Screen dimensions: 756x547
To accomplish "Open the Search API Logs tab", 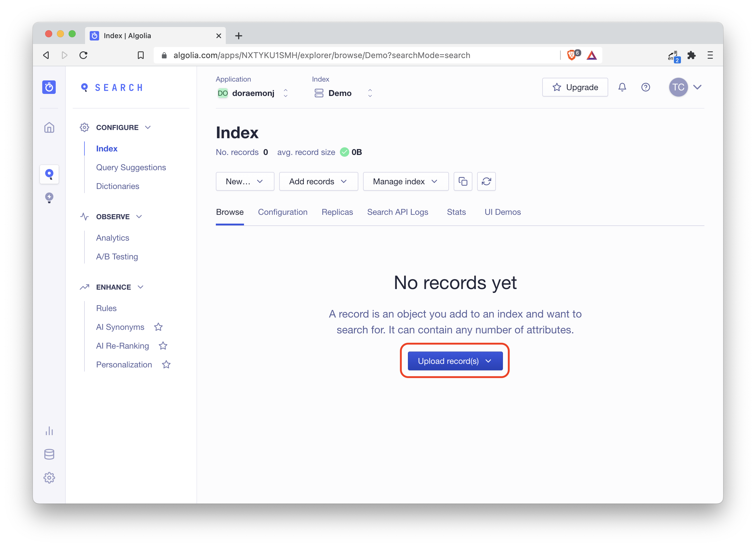I will coord(398,212).
